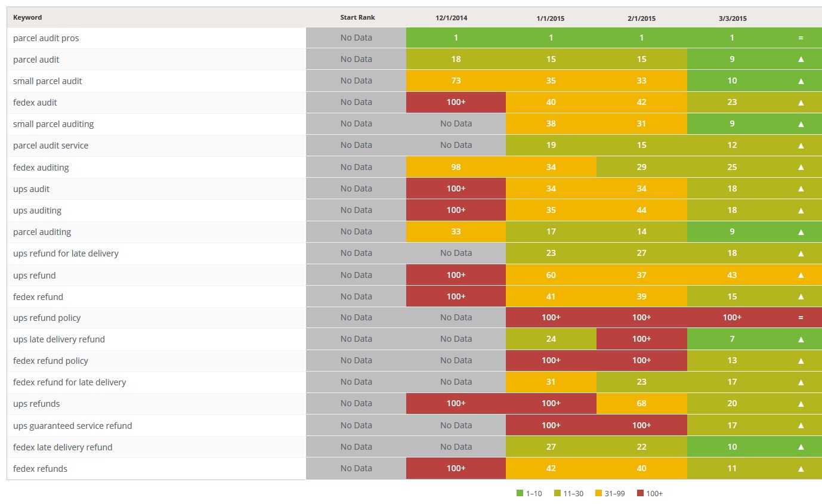Screen dimensions: 822x504
Task: Click the olive 11–30 legend swatch
Action: click(x=557, y=493)
